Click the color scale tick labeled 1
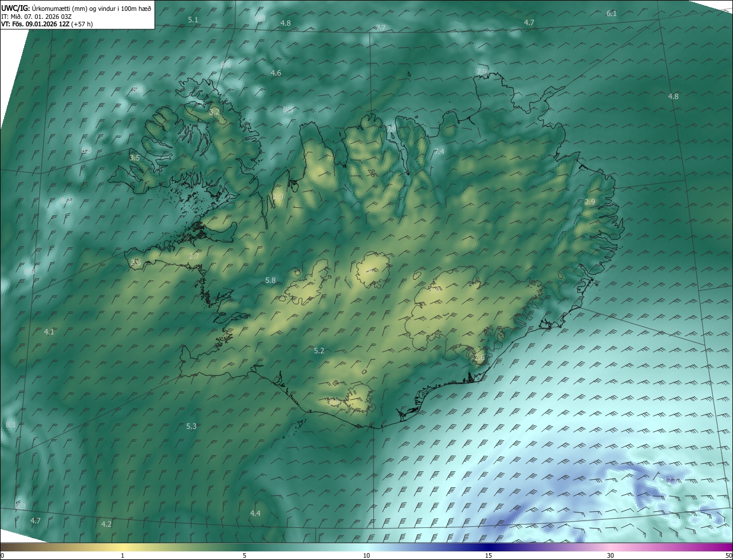Image resolution: width=733 pixels, height=560 pixels. tap(123, 555)
